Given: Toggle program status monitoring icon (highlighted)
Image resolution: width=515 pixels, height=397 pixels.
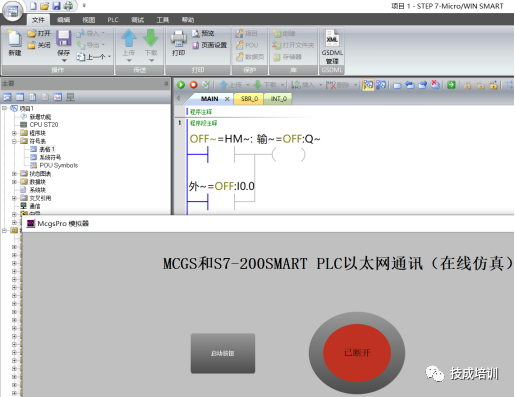Looking at the screenshot, I should pos(368,85).
